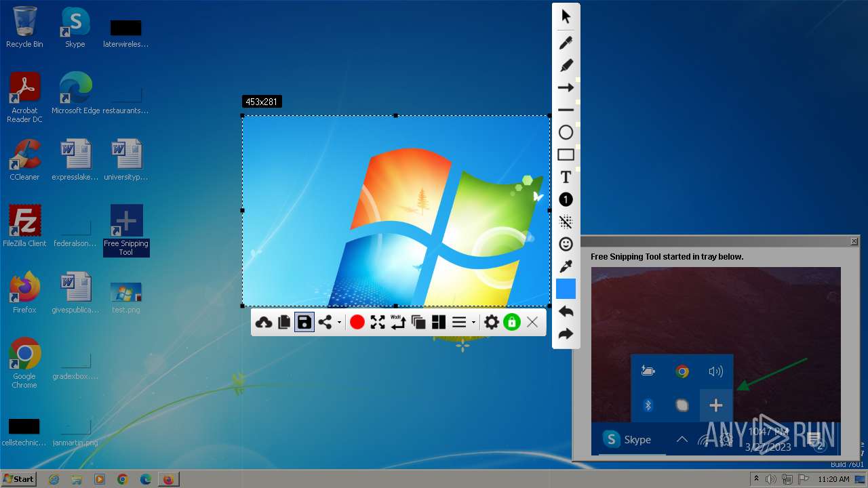Upload the snip to the cloud
This screenshot has width=868, height=488.
pos(264,323)
